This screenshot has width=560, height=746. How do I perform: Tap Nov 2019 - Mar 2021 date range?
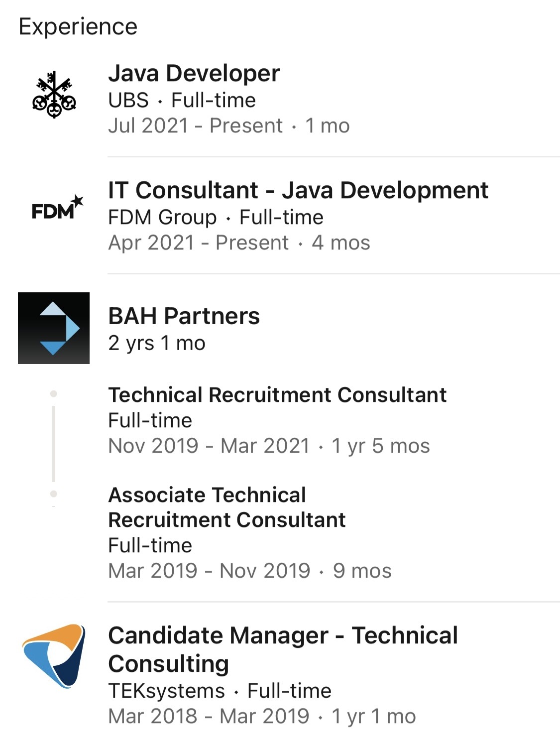click(x=268, y=446)
